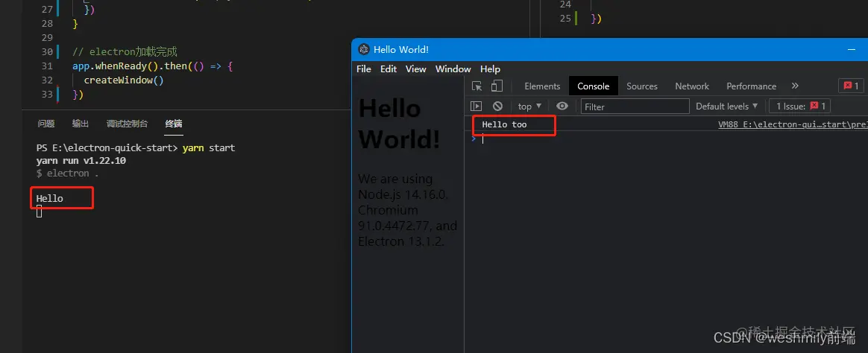Viewport: 868px width, 353px height.
Task: Open the Help menu in Hello World window
Action: (x=490, y=69)
